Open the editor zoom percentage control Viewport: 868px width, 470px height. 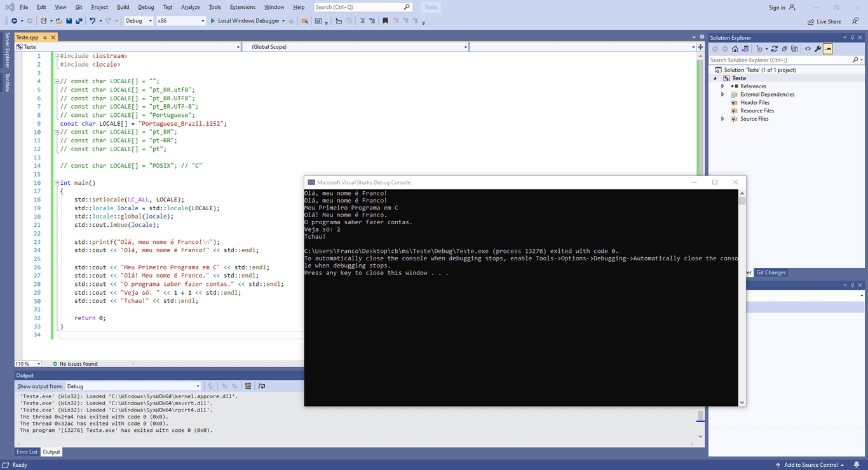(25, 363)
